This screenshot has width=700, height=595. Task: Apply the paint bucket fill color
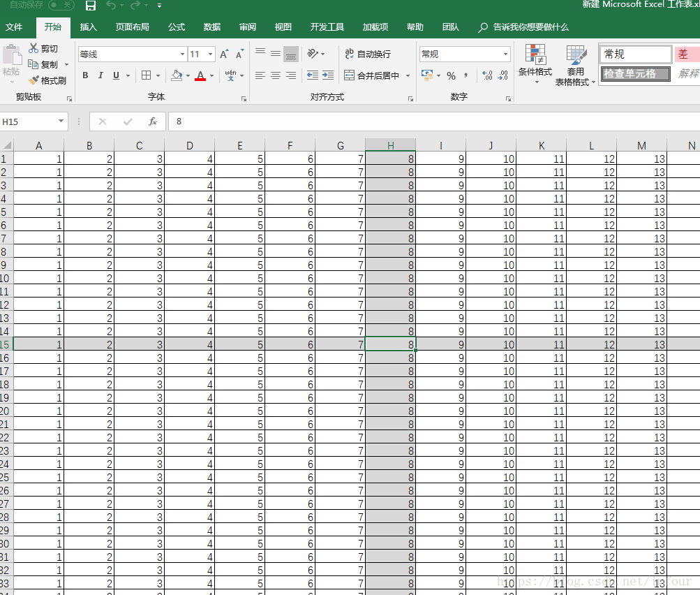click(x=177, y=75)
